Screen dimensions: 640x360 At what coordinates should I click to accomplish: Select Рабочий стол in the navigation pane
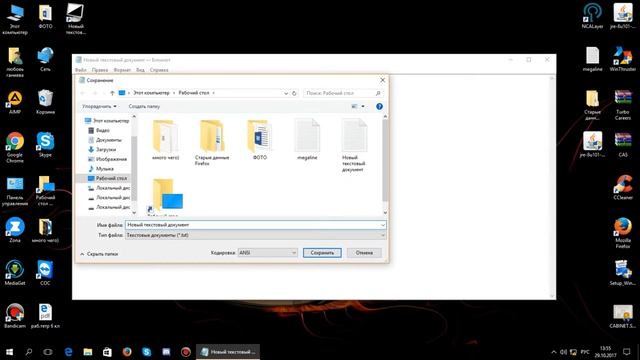click(107, 178)
